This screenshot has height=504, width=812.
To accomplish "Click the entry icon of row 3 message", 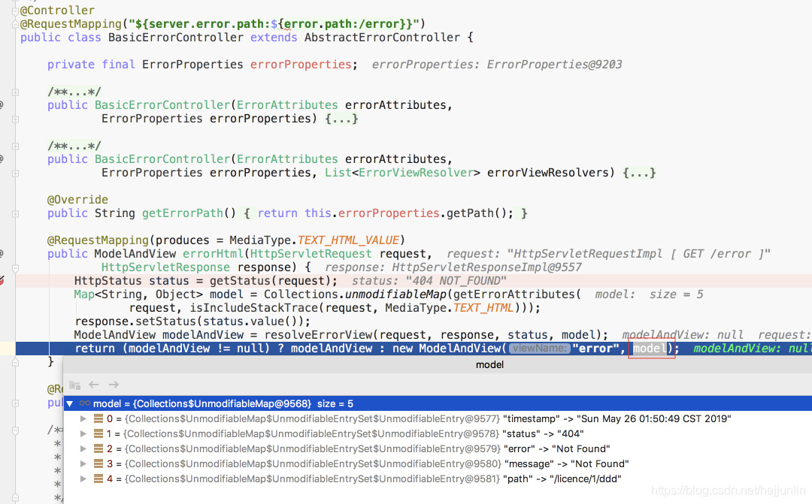I will 98,463.
